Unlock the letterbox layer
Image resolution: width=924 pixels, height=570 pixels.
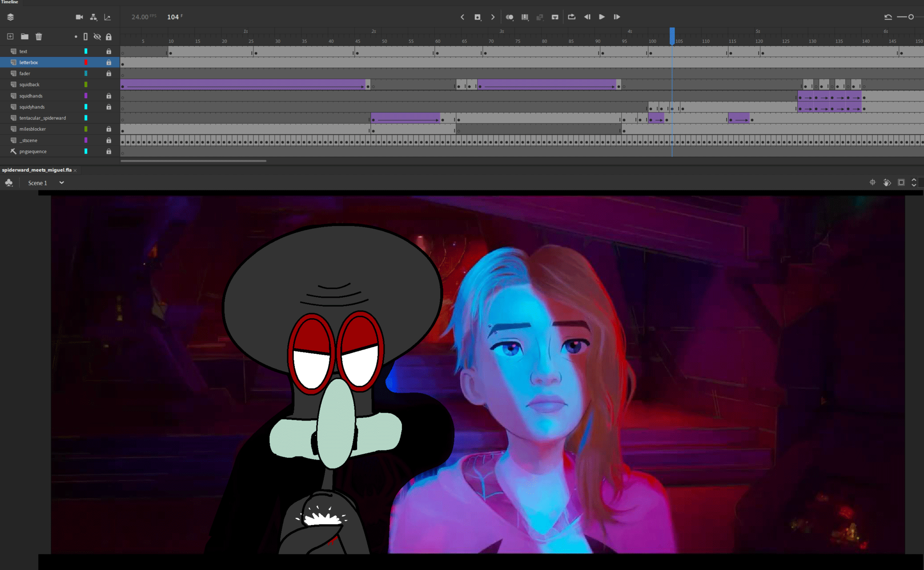(108, 62)
